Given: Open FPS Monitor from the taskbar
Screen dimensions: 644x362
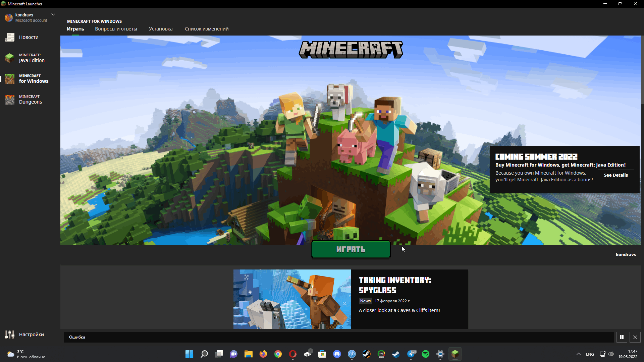Looking at the screenshot, I should click(381, 354).
